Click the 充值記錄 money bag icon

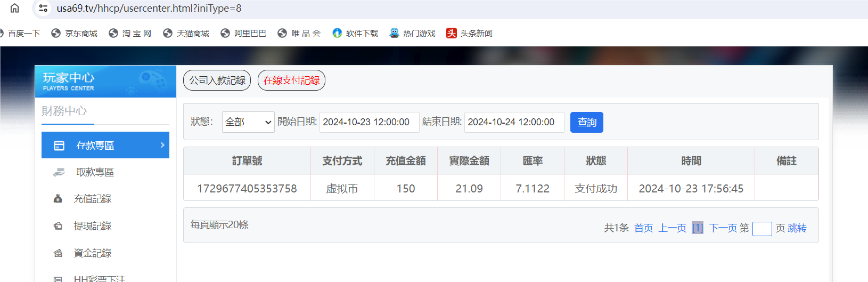(58, 199)
